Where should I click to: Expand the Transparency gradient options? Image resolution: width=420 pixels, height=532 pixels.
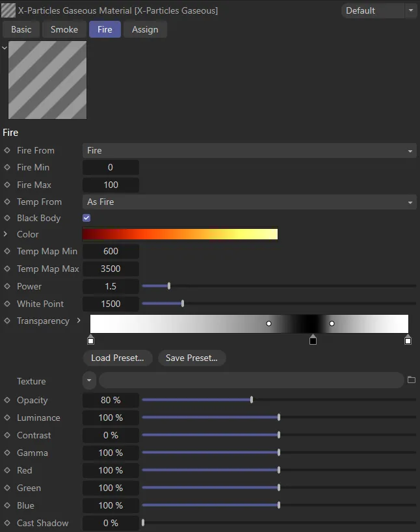pyautogui.click(x=79, y=320)
